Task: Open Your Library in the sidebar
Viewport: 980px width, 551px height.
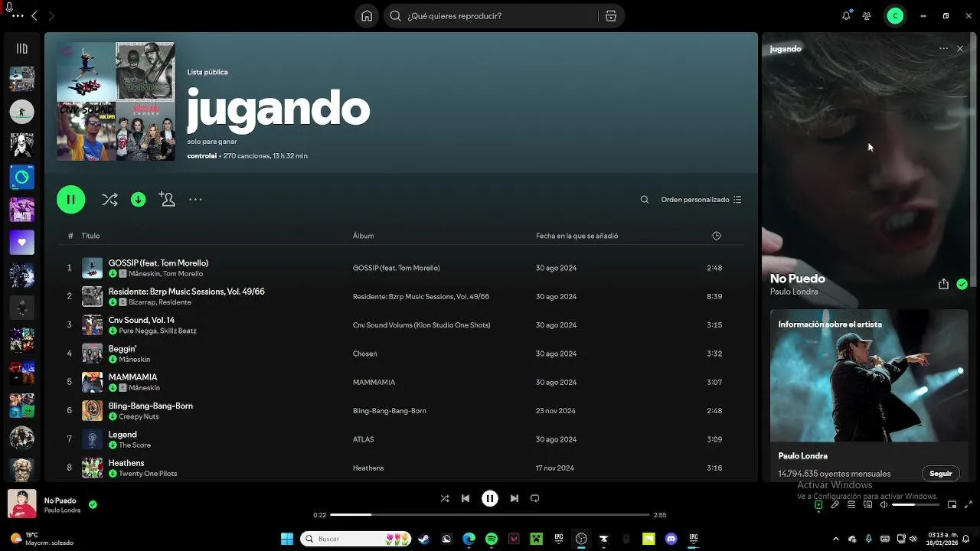Action: [x=21, y=49]
